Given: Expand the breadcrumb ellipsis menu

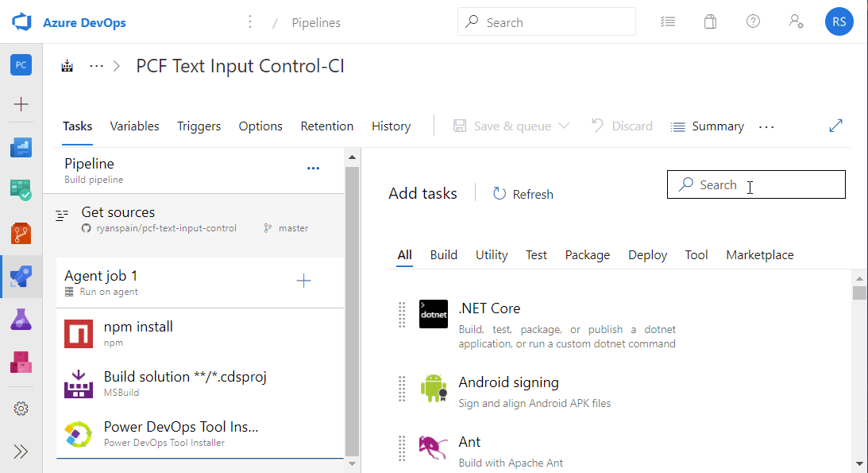Looking at the screenshot, I should (96, 67).
